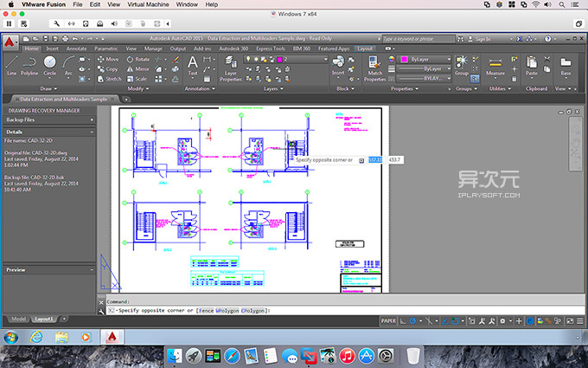Image resolution: width=588 pixels, height=368 pixels.
Task: Open the ByLayer lineweight dropdown
Action: 449,69
